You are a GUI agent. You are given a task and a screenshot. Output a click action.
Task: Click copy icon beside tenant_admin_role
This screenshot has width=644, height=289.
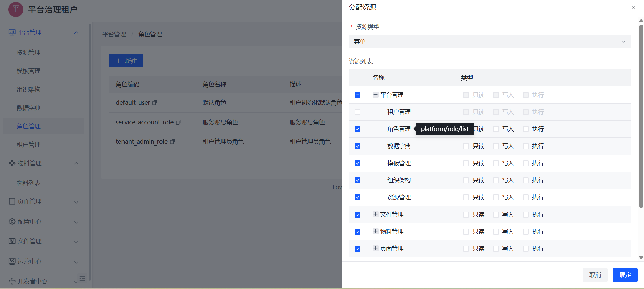tap(172, 142)
